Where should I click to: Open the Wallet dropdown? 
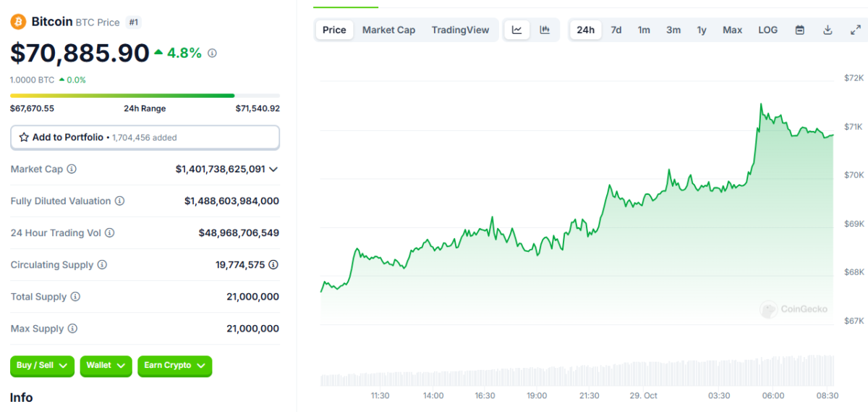[x=106, y=366]
